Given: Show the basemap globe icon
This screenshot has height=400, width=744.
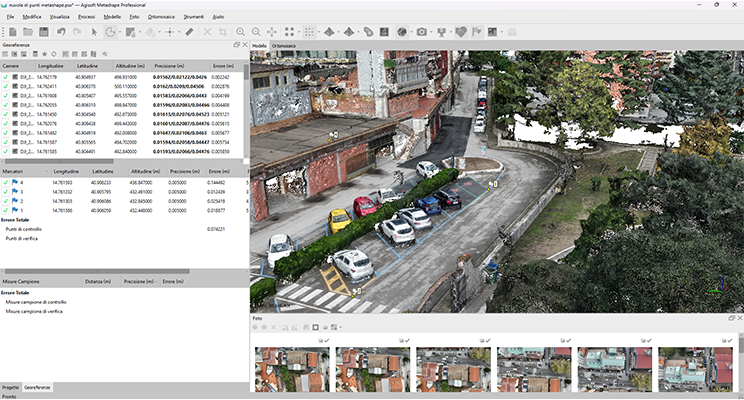Looking at the screenshot, I should tap(402, 32).
